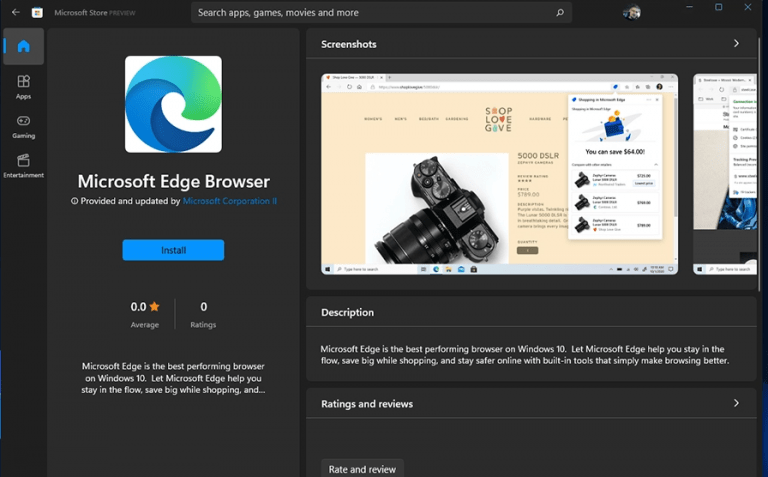Click the Microsoft Store logo icon
768x477 pixels.
click(37, 13)
